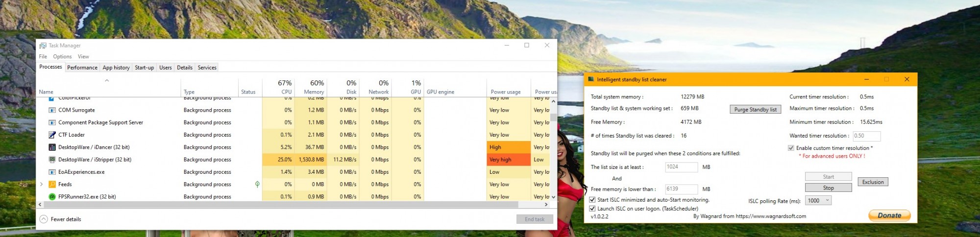Click the Purge Standby list button
980x237 pixels.
pyautogui.click(x=755, y=110)
